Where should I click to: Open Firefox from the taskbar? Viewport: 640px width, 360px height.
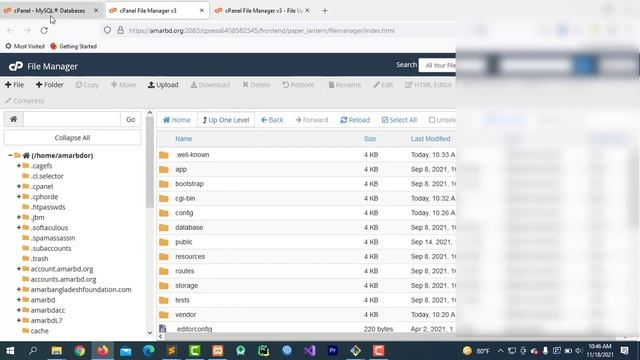[x=103, y=351]
